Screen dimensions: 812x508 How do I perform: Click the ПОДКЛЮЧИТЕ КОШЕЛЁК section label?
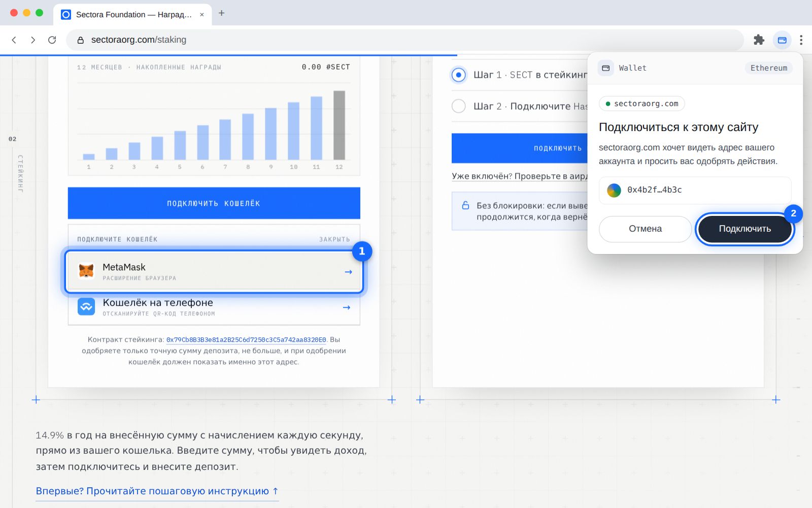coord(117,239)
